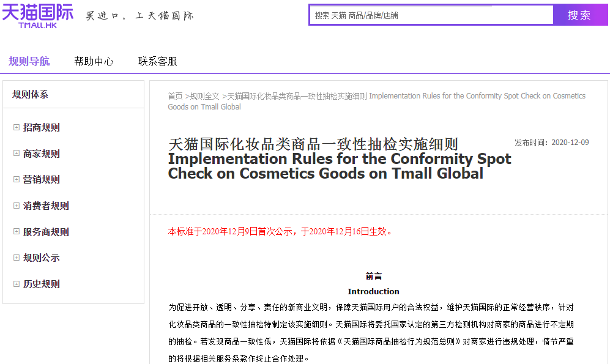
Task: Select 营销规则 in the sidebar
Action: click(x=41, y=179)
